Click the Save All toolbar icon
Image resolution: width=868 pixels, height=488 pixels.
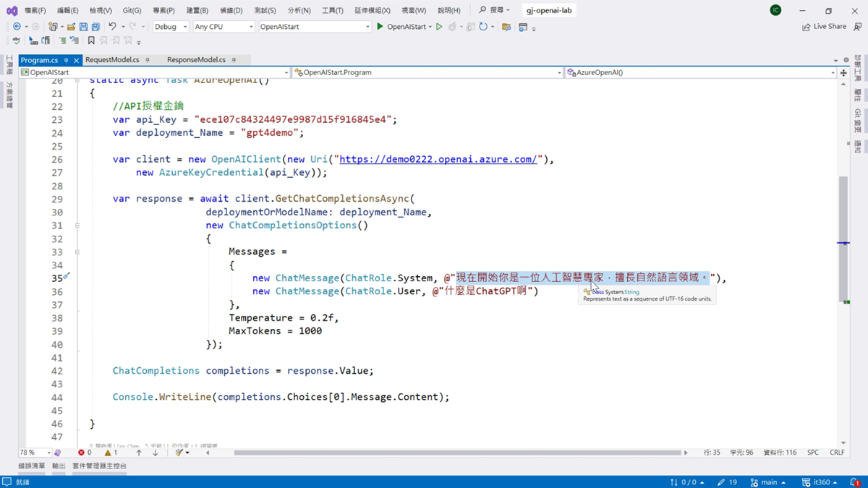pyautogui.click(x=95, y=27)
